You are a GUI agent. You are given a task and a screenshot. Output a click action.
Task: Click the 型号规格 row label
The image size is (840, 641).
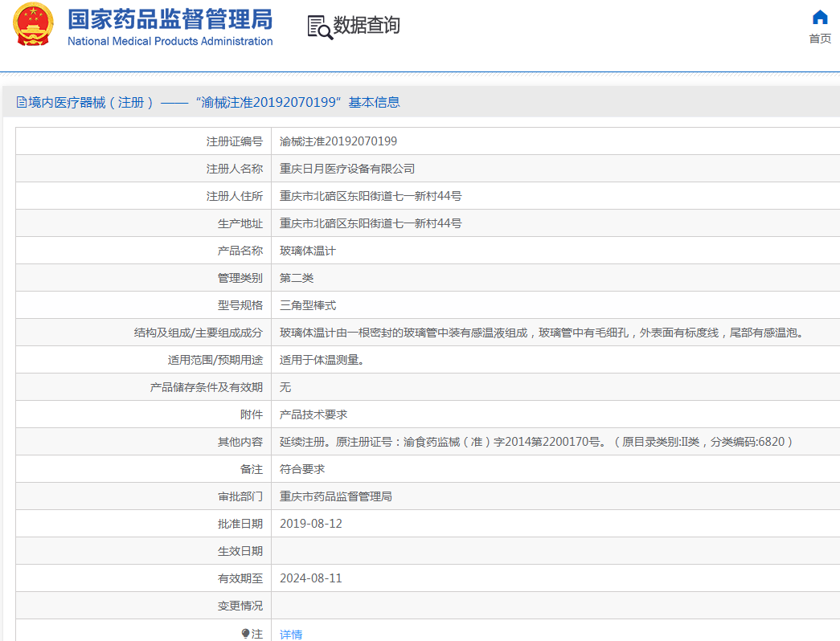point(240,305)
